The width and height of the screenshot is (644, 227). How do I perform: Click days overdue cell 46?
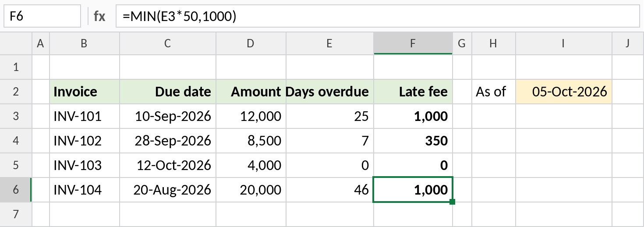[330, 190]
